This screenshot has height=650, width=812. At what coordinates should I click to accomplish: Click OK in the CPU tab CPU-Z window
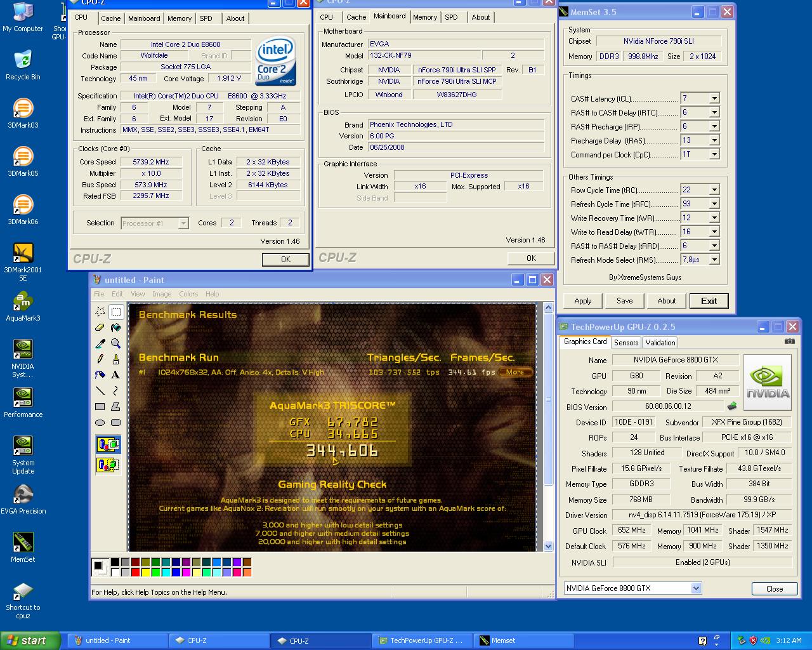285,259
